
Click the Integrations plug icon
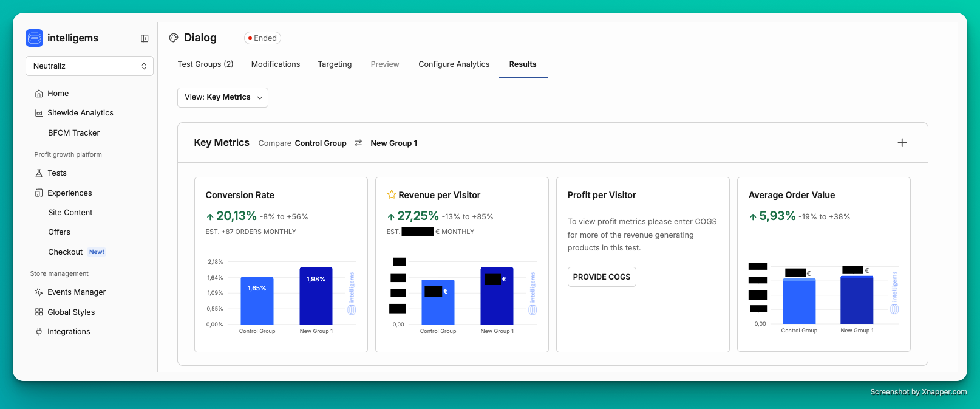tap(39, 332)
